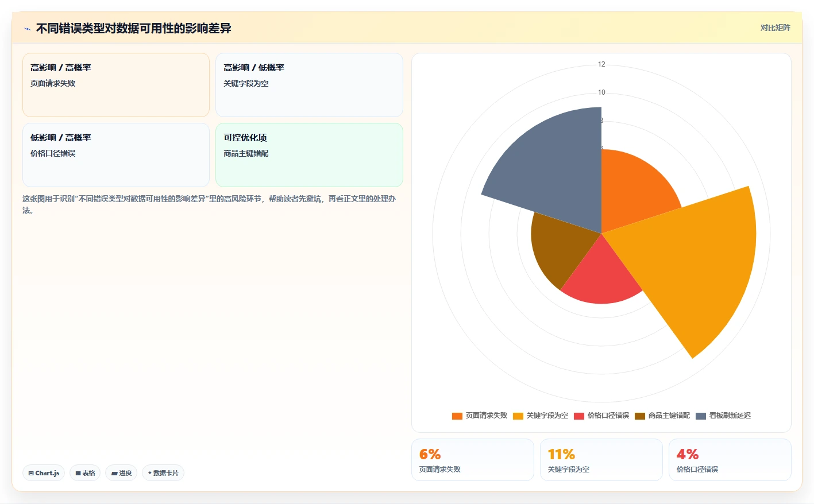Click the 表格 tag chip
814x504 pixels.
pos(85,473)
